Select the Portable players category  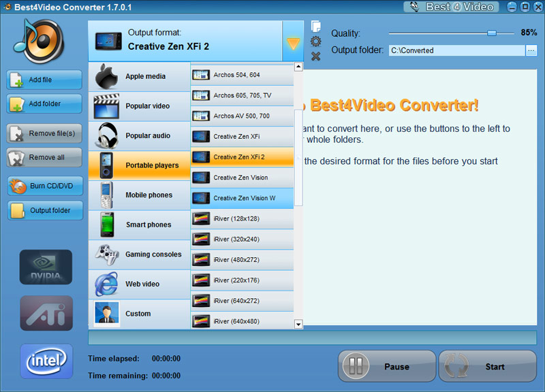[x=140, y=165]
